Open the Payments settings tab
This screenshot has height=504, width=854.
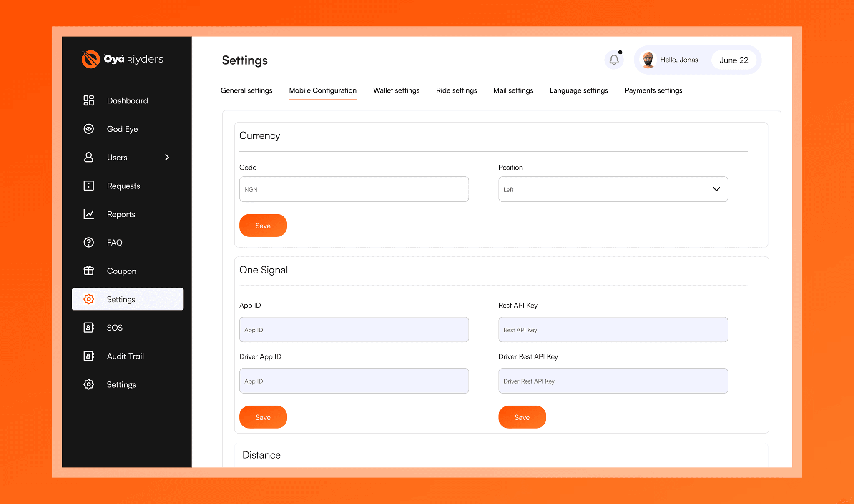click(653, 90)
